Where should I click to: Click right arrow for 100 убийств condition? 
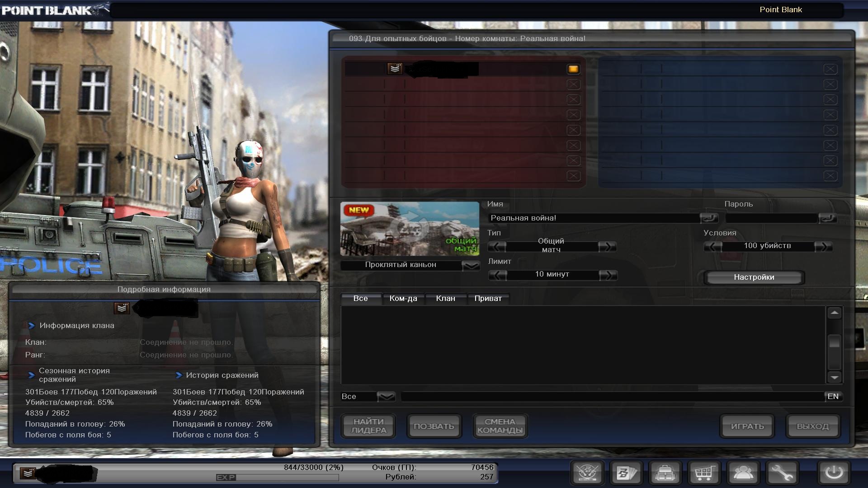coord(823,246)
